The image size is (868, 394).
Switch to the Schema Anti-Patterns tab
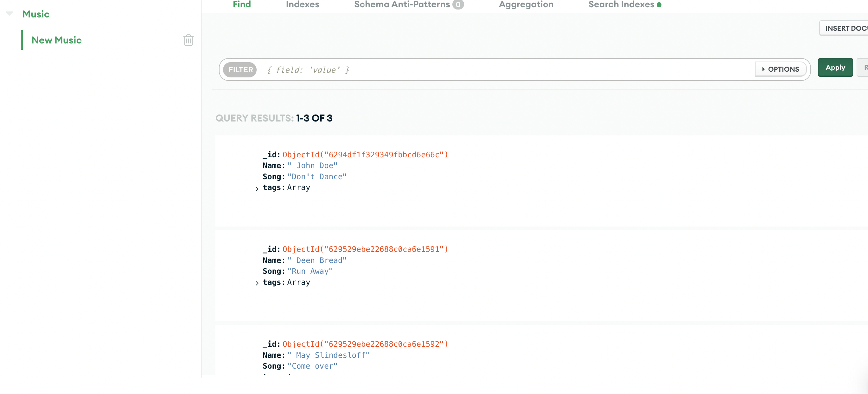point(402,4)
